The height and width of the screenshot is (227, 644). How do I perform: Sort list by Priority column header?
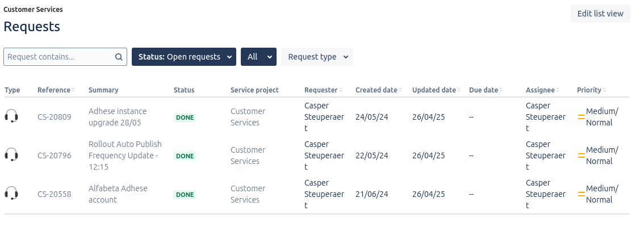pos(591,90)
